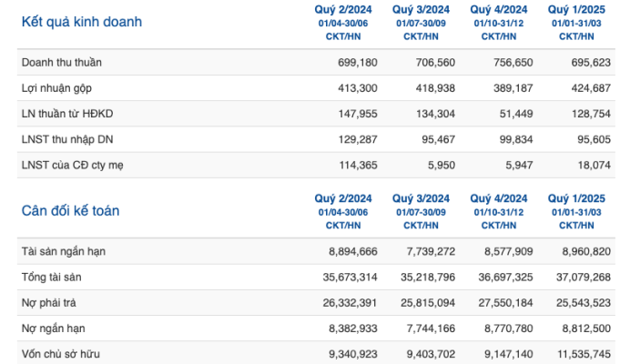Open the Cân đối kế toán section heading

(70, 210)
